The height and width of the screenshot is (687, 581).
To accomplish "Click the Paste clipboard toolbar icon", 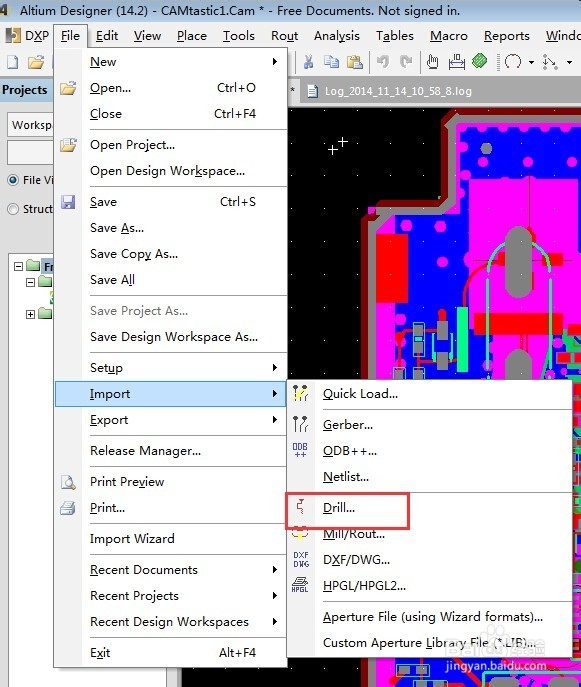I will [x=354, y=62].
